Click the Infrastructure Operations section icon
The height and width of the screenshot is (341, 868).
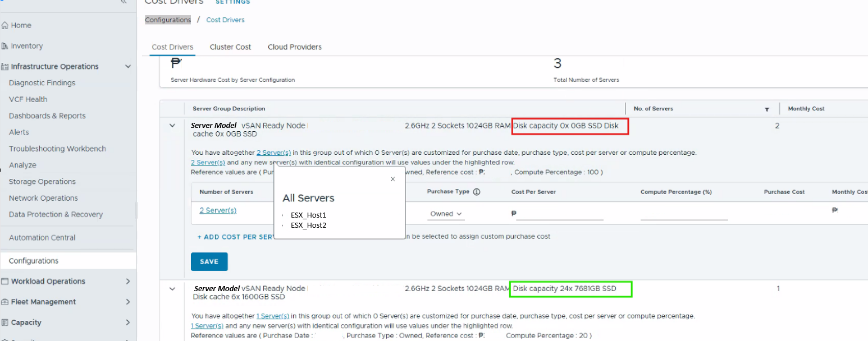(x=5, y=66)
